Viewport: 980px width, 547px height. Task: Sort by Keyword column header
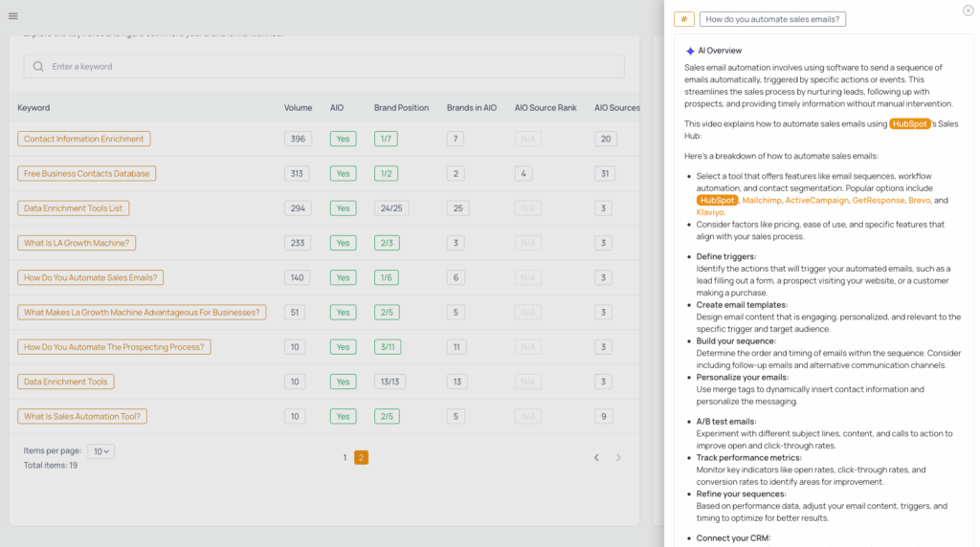[33, 108]
